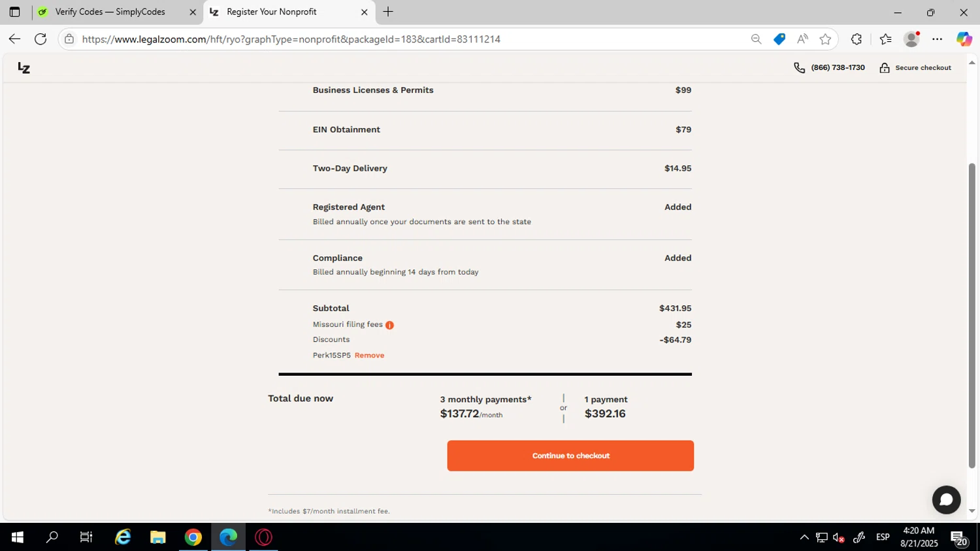The width and height of the screenshot is (980, 551).
Task: Refresh the page with the reload icon
Action: tap(41, 39)
